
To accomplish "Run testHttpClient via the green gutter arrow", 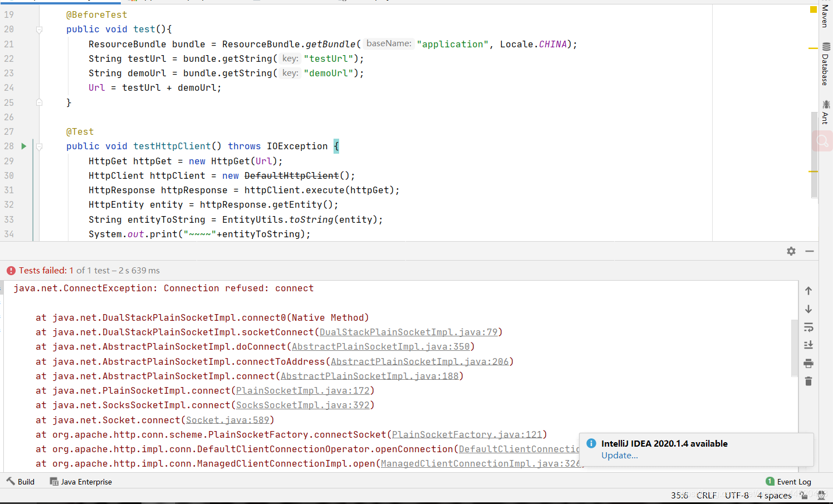I will click(24, 146).
